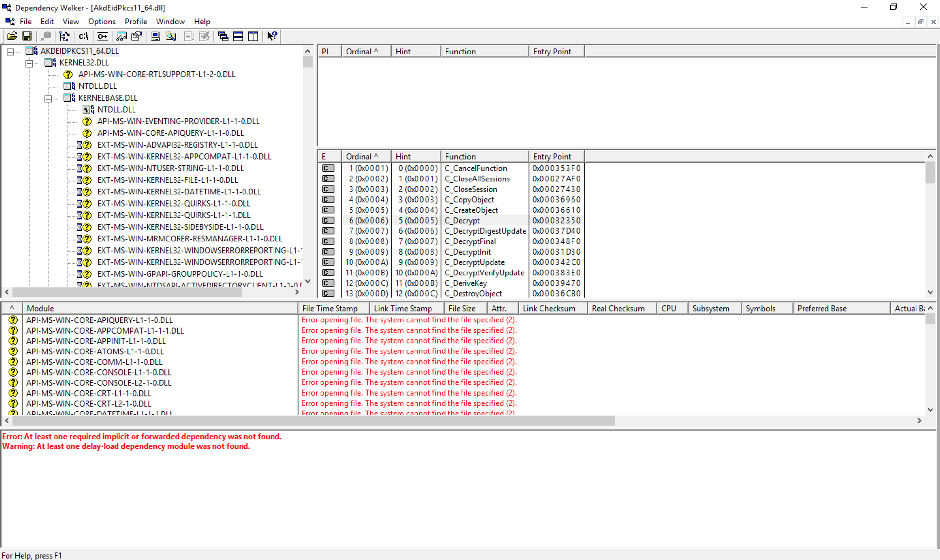Open the Profile menu

pos(135,22)
